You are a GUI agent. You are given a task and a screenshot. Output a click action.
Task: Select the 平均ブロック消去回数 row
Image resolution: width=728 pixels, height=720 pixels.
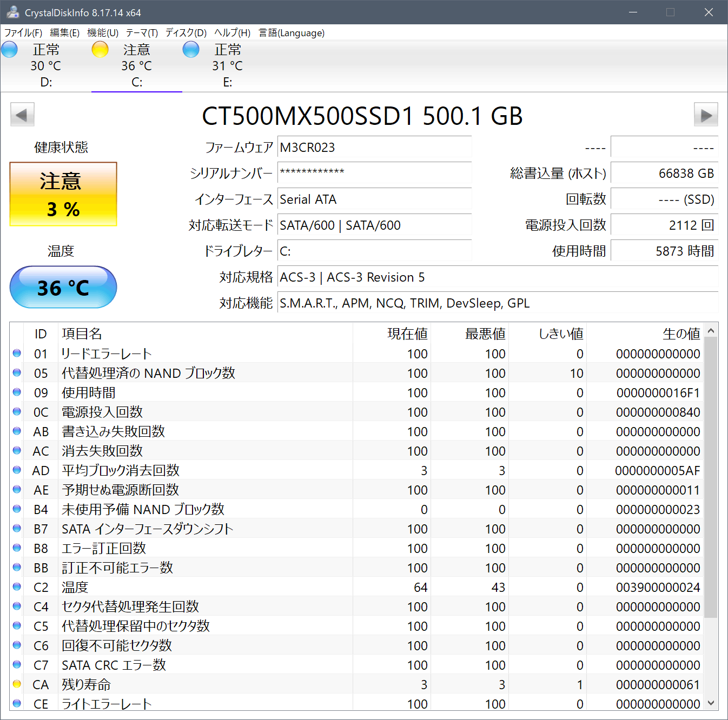pyautogui.click(x=357, y=470)
